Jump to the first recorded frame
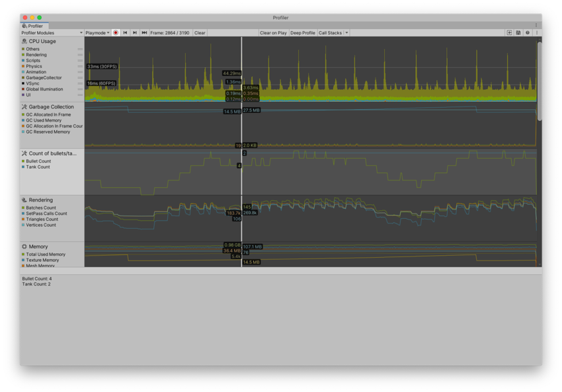This screenshot has width=562, height=392. click(x=125, y=32)
